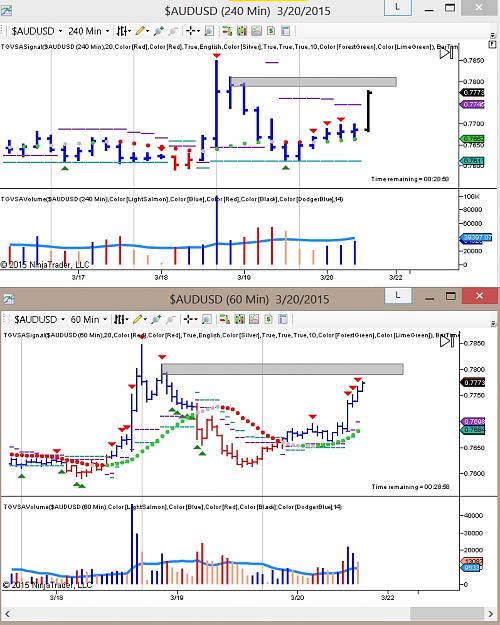Open arrow beside pencil in 60 Min toolbar
500x625 pixels.
tap(145, 320)
